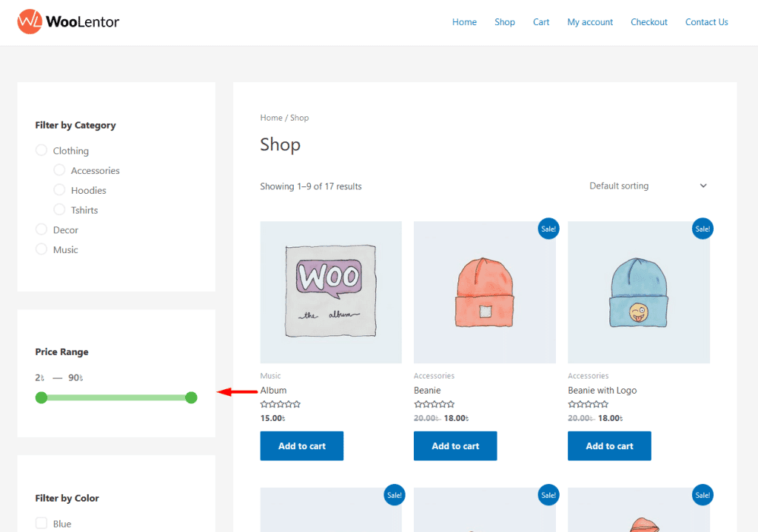Open the Cart page from navigation

[x=541, y=22]
